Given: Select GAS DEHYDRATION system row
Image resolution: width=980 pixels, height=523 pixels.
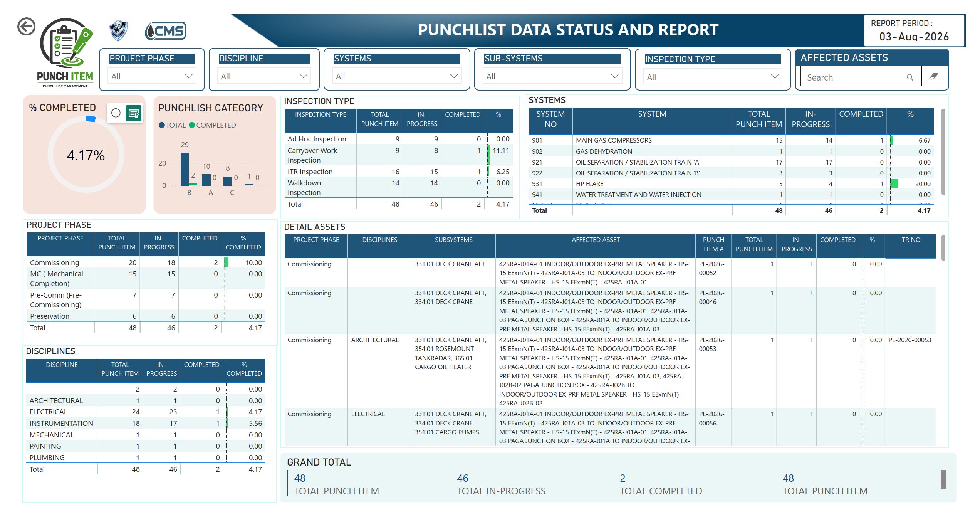Looking at the screenshot, I should (x=731, y=151).
